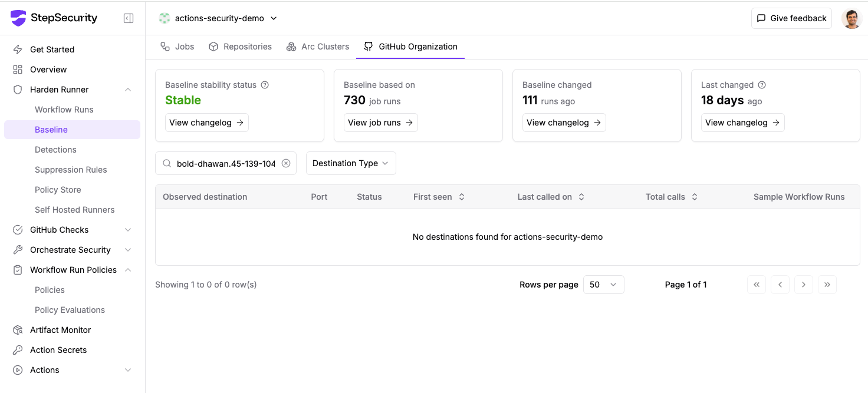868x393 pixels.
Task: Open the Destination Type filter dropdown
Action: click(351, 163)
